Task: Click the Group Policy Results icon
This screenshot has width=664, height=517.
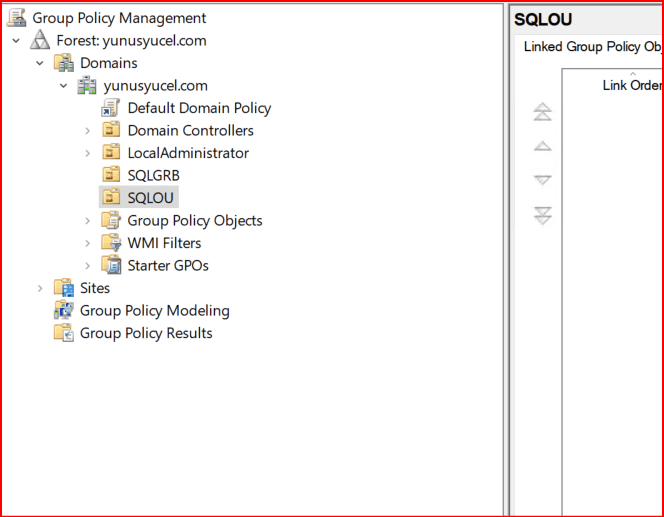Action: [64, 334]
